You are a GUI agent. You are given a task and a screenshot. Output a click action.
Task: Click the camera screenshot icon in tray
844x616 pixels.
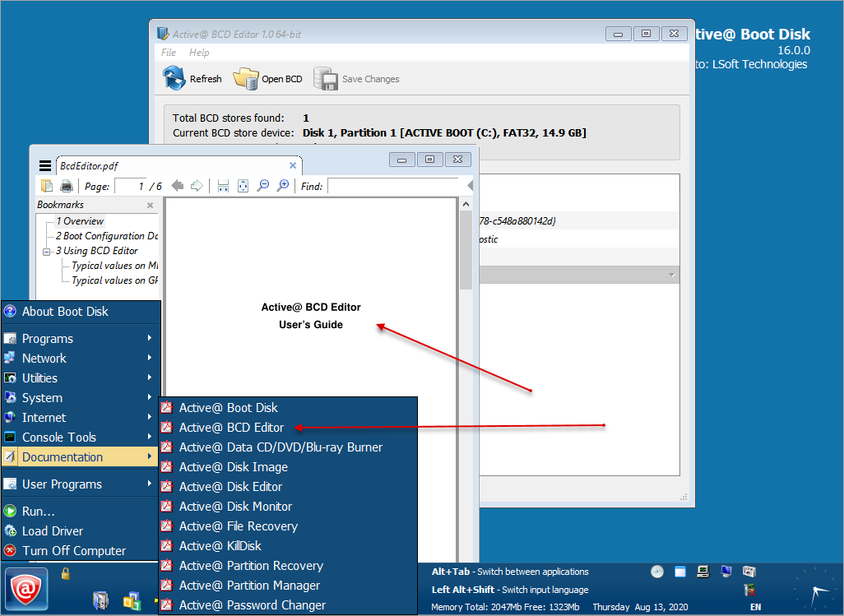coord(749,572)
